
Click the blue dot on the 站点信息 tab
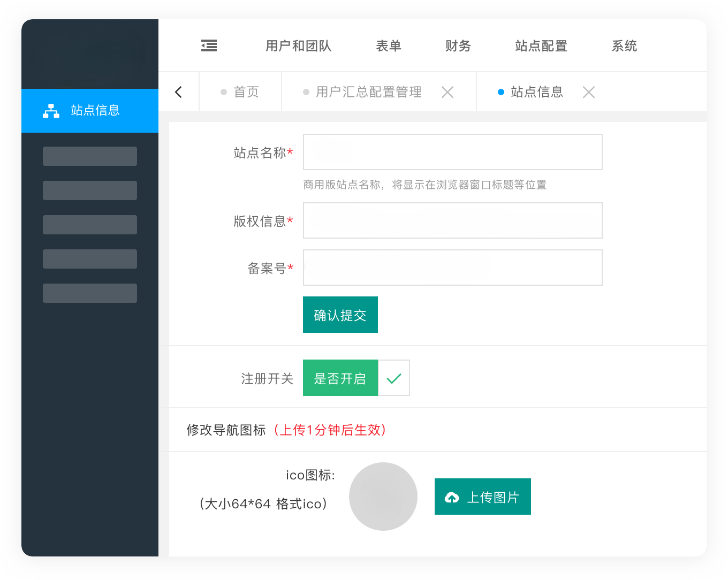point(501,91)
